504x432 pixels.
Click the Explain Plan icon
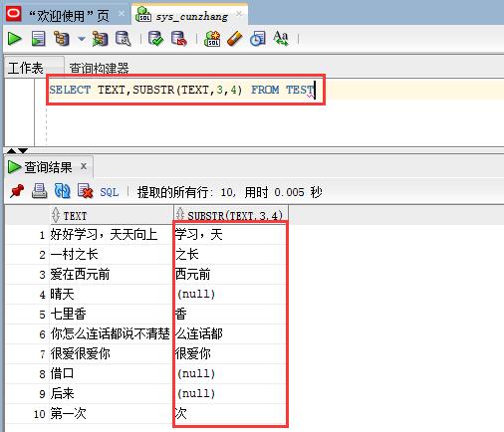[62, 39]
